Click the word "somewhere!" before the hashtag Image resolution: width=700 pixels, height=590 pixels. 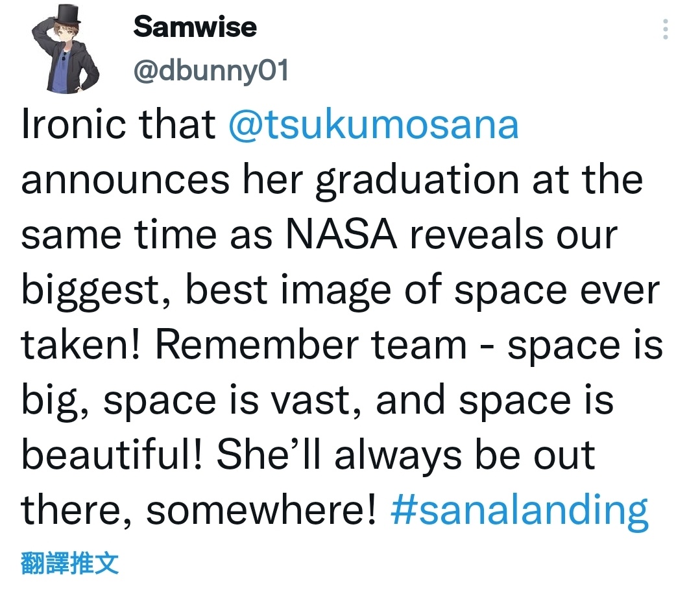click(x=261, y=510)
